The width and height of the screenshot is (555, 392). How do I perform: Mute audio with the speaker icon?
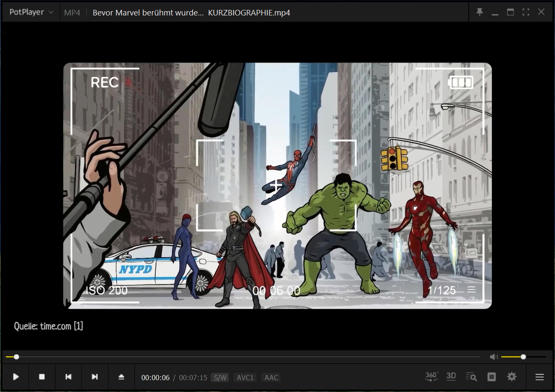coord(494,357)
